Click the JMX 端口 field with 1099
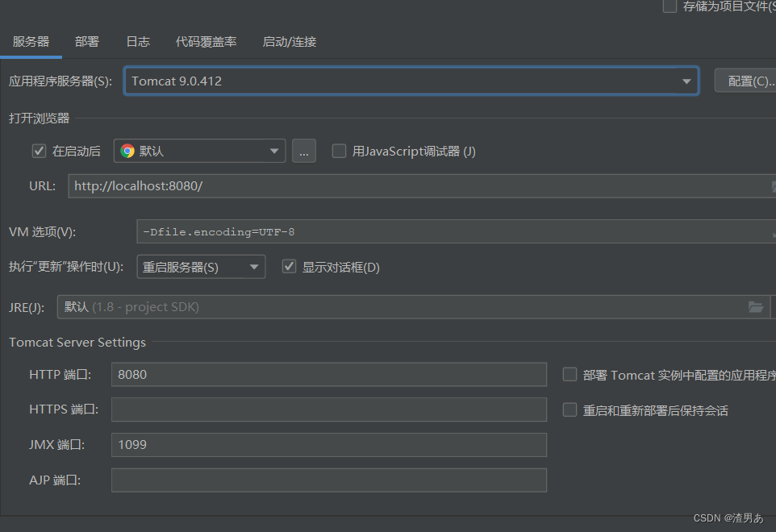Image resolution: width=776 pixels, height=532 pixels. pyautogui.click(x=328, y=444)
